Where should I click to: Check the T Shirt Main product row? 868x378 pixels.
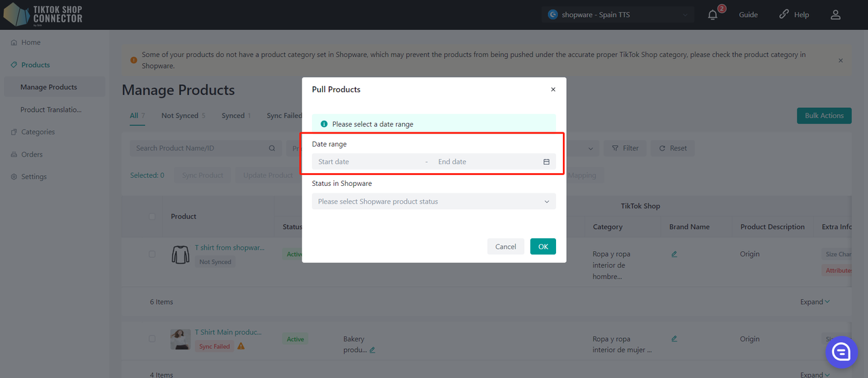click(x=152, y=339)
